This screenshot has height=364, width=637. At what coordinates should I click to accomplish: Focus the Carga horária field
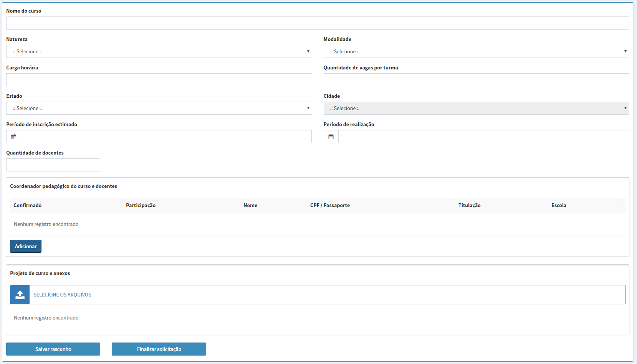pos(159,80)
